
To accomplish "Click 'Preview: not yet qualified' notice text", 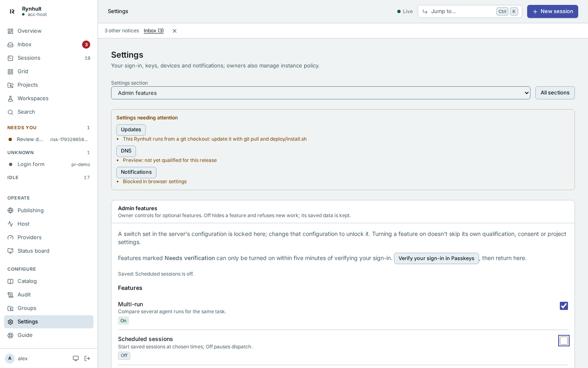I will tap(170, 160).
